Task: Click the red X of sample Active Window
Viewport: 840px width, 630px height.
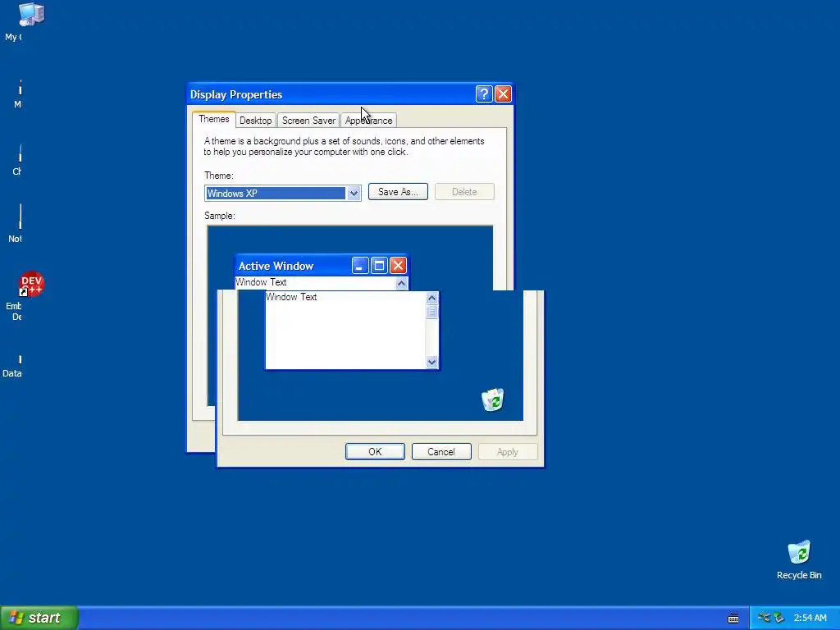Action: 398,266
